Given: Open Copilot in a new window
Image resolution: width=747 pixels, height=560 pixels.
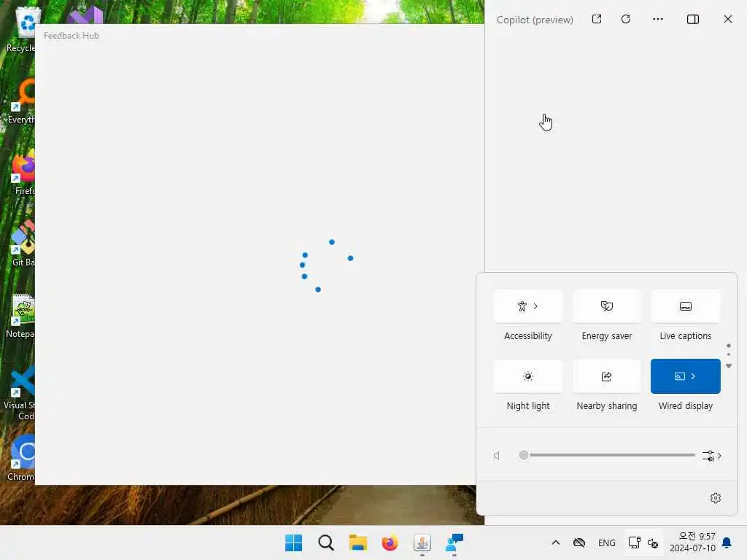Looking at the screenshot, I should pyautogui.click(x=597, y=19).
